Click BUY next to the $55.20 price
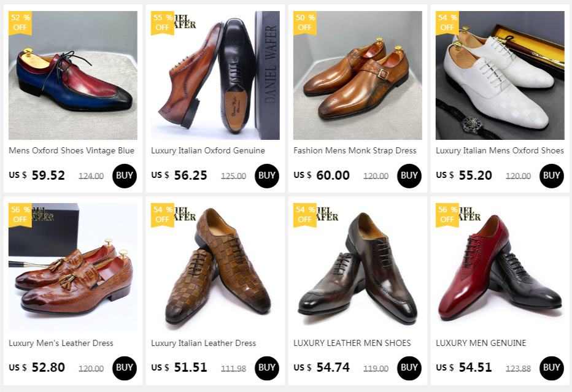 tap(551, 176)
